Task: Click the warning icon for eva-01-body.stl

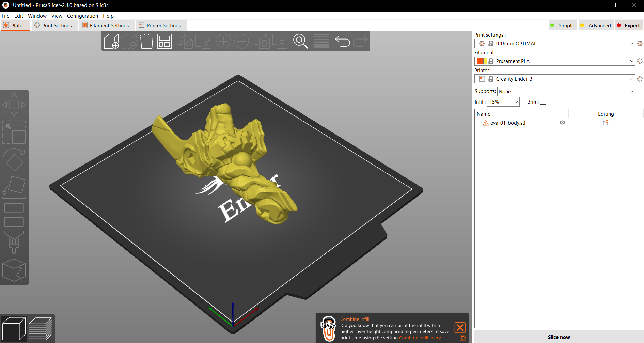Action: coord(486,123)
